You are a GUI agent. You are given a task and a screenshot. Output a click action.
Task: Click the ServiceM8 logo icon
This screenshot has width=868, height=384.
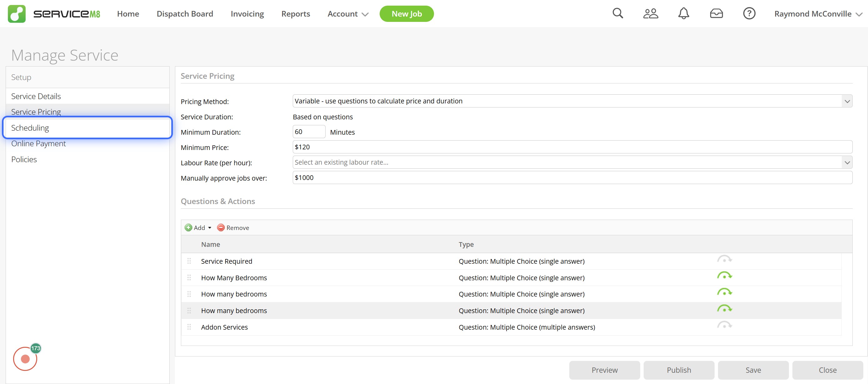click(17, 14)
